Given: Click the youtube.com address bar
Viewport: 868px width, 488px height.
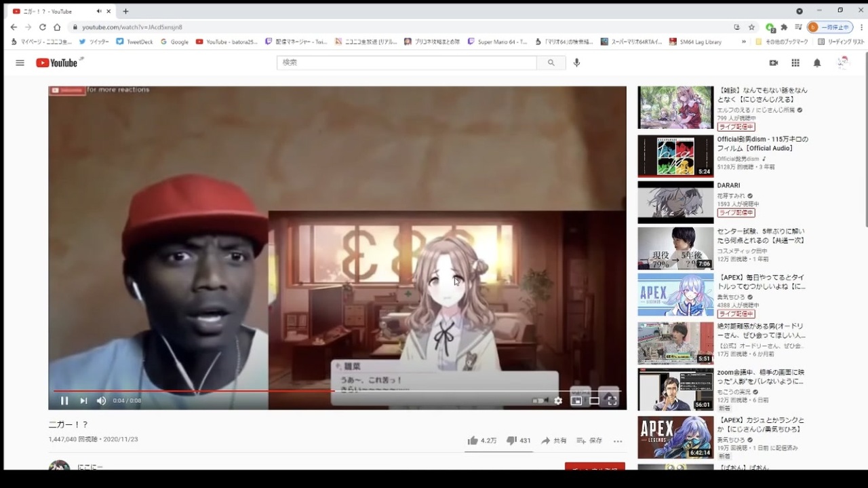Looking at the screenshot, I should [400, 27].
